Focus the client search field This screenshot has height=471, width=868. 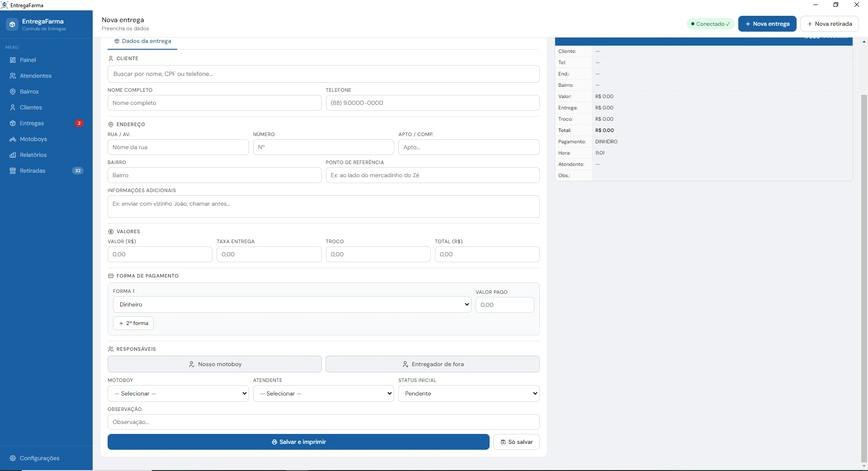323,74
